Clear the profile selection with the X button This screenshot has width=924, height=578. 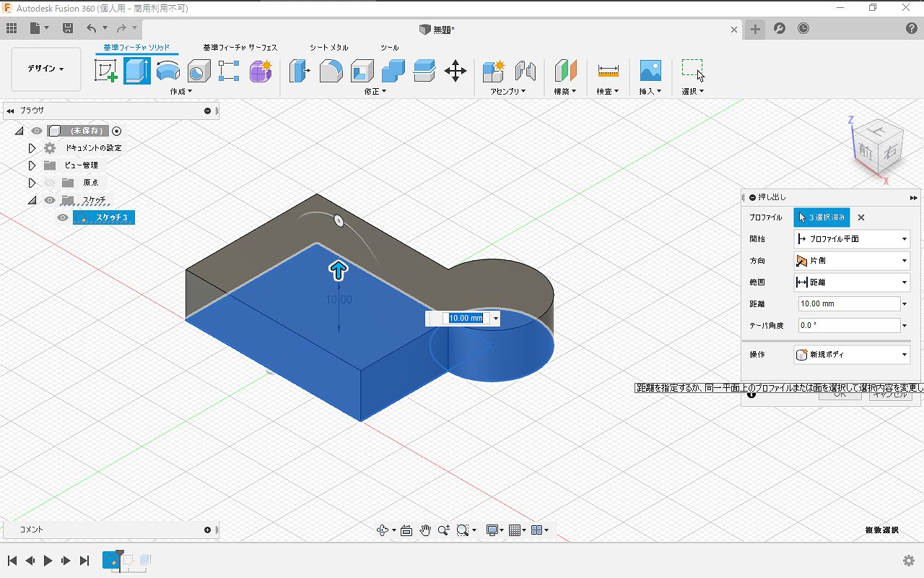pos(861,217)
